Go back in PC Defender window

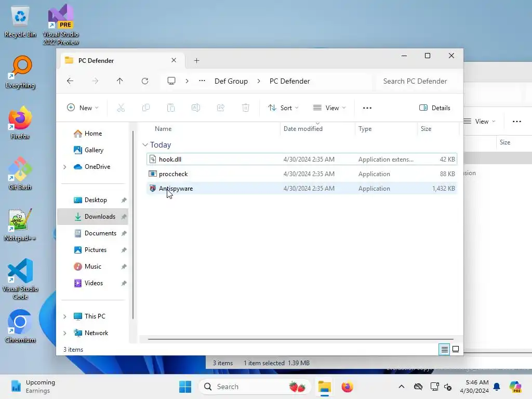tap(70, 81)
